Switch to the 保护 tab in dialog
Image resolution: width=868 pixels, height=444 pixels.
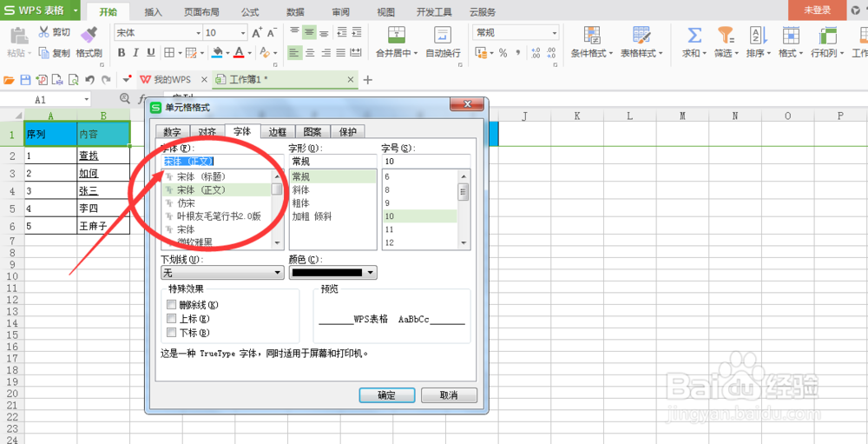(x=348, y=132)
